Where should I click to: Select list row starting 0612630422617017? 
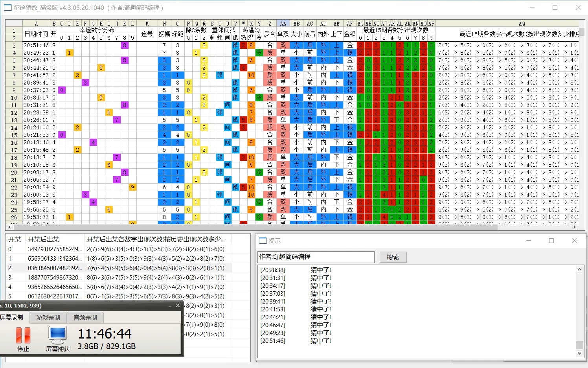pos(119,296)
